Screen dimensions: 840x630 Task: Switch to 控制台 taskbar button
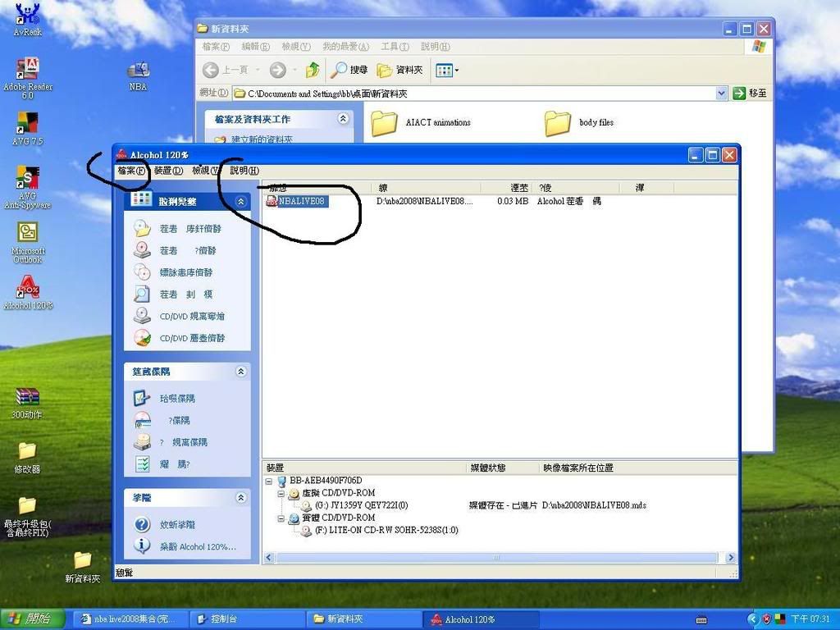[x=247, y=619]
